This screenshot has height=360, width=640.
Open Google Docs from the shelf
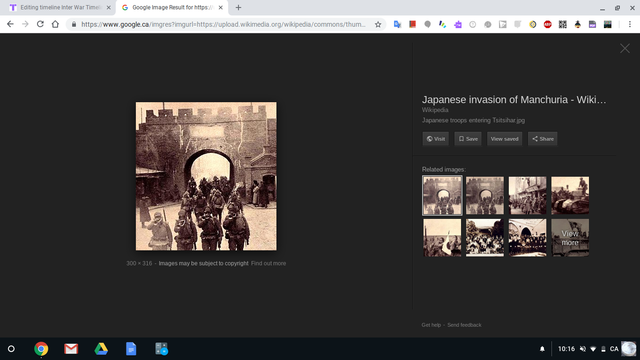131,349
